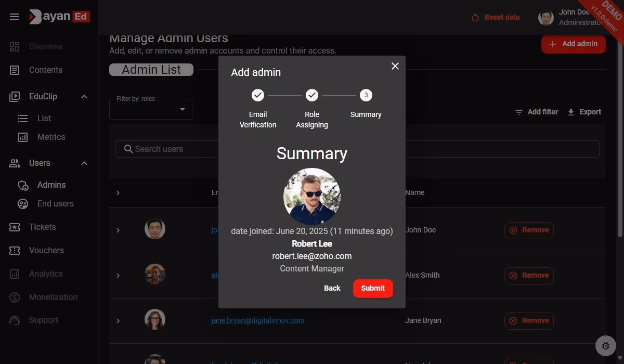Click the Support headset icon

click(x=15, y=321)
